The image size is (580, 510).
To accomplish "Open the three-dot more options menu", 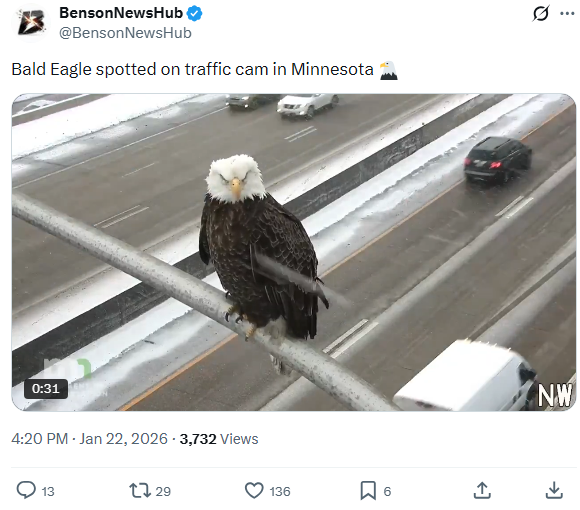I will (567, 14).
